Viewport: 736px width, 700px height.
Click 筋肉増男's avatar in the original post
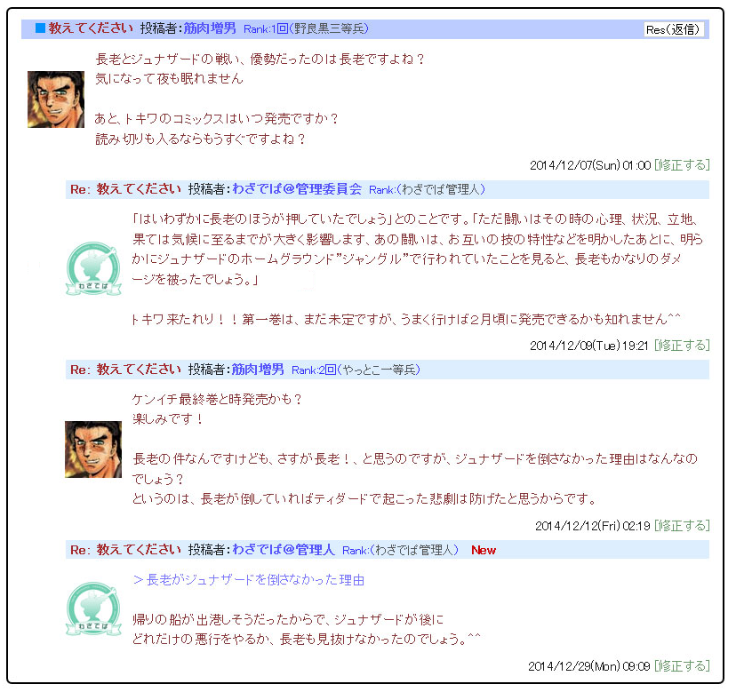56,99
